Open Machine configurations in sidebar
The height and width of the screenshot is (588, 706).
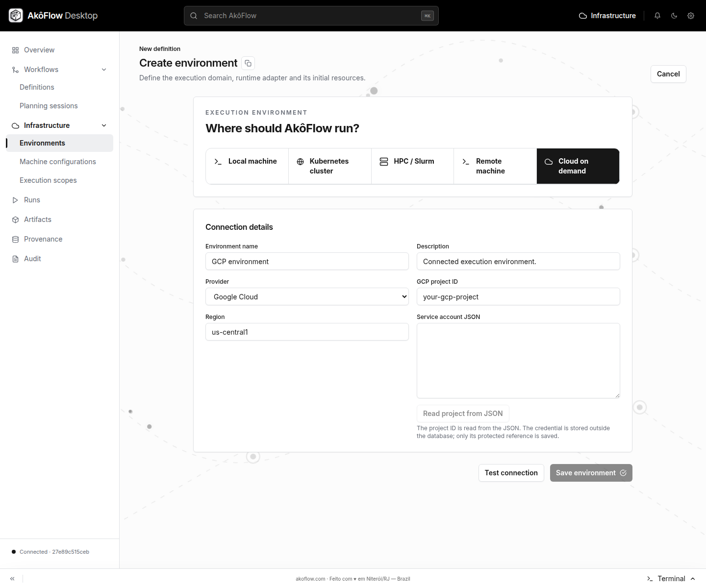(x=58, y=162)
